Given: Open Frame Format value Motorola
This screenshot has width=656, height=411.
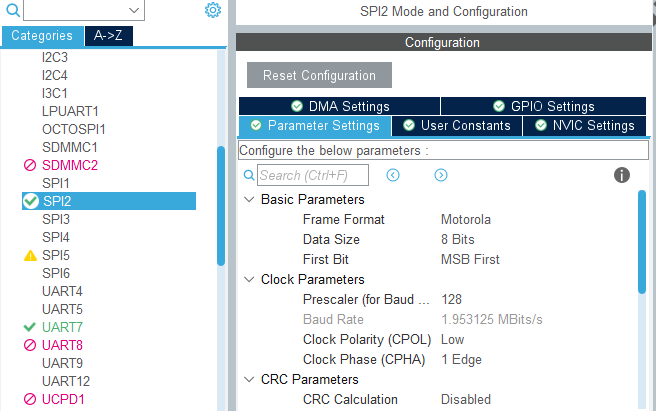Looking at the screenshot, I should 466,220.
